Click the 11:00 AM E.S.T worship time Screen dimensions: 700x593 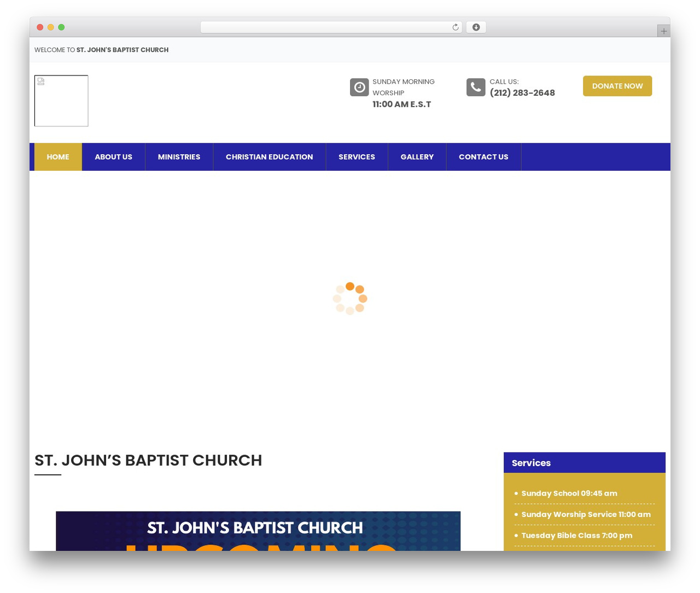[402, 104]
